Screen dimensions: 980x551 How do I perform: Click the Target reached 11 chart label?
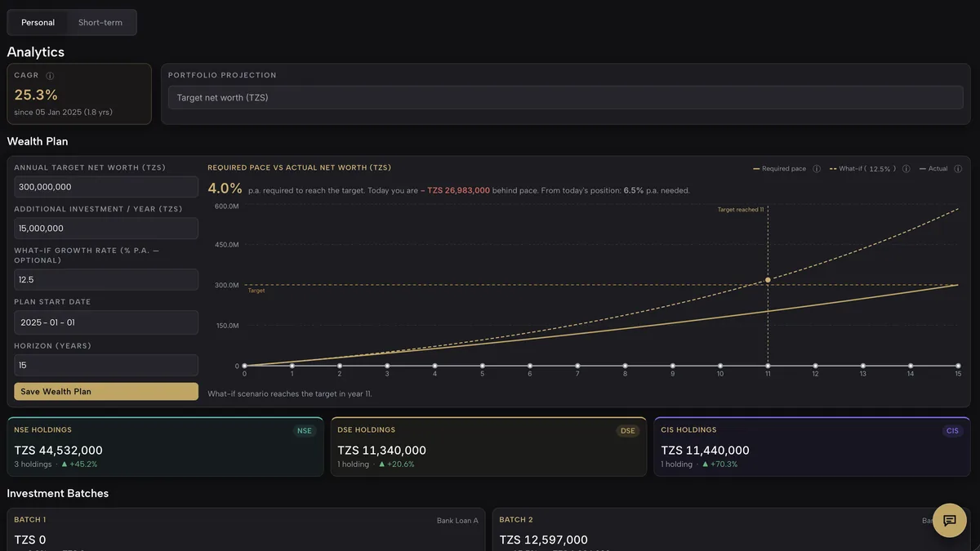(x=741, y=210)
